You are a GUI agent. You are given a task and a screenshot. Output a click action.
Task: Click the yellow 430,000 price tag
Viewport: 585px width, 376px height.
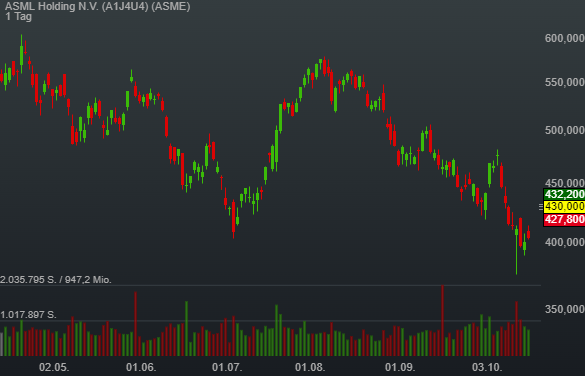(564, 207)
